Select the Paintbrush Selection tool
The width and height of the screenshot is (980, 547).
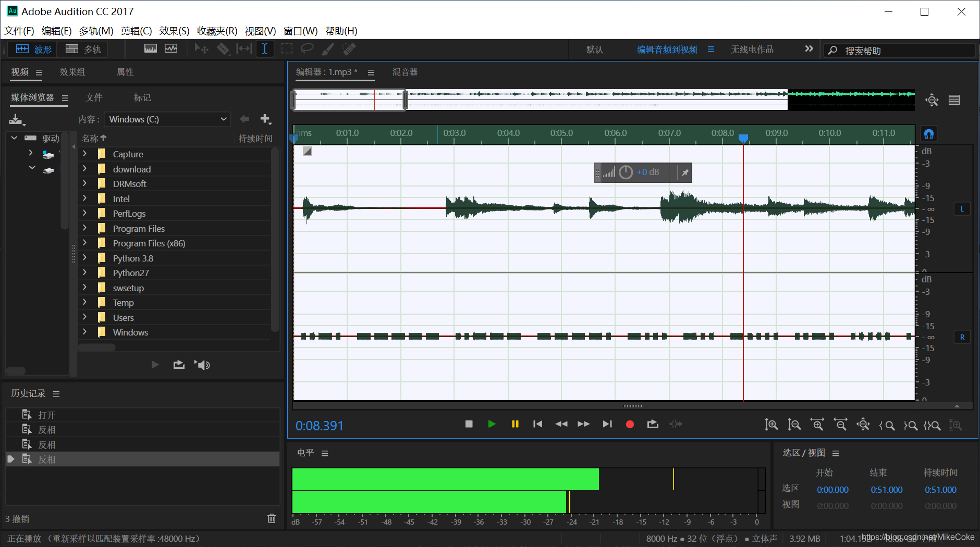point(328,49)
